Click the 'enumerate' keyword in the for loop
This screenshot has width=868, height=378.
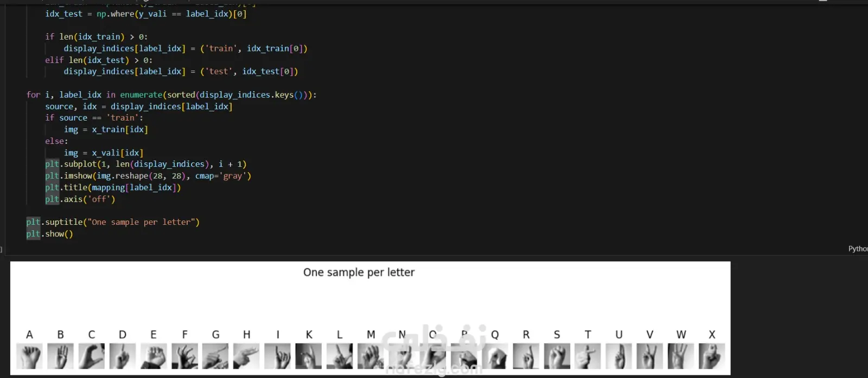coord(141,95)
